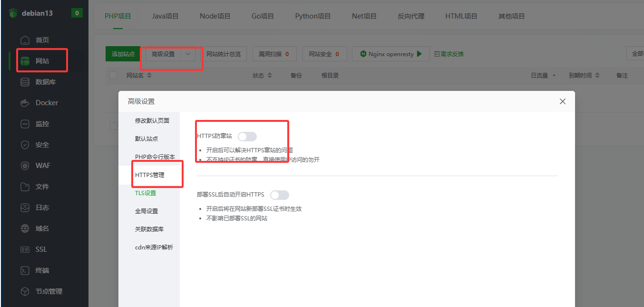Switch to the PHP项目 tab
This screenshot has height=307, width=644.
click(118, 16)
